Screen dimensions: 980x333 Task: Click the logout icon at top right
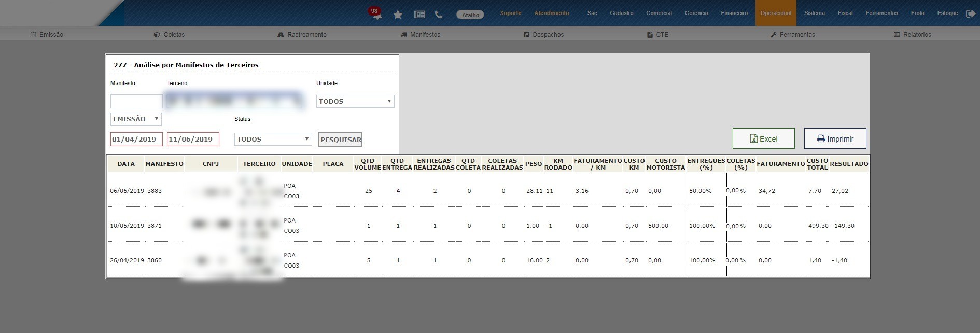(x=971, y=13)
